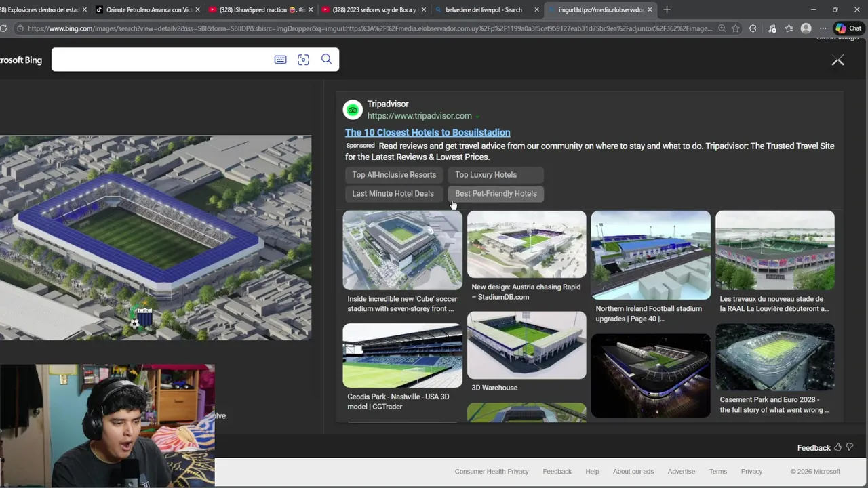Click the main blue stadium render image
868x488 pixels.
pyautogui.click(x=155, y=238)
